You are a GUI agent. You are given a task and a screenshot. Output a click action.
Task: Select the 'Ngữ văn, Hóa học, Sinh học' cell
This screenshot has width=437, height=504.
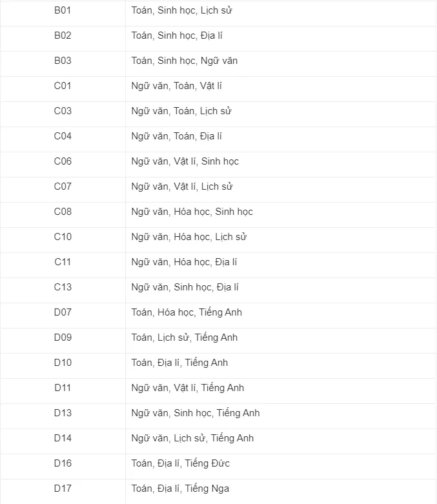pos(192,212)
